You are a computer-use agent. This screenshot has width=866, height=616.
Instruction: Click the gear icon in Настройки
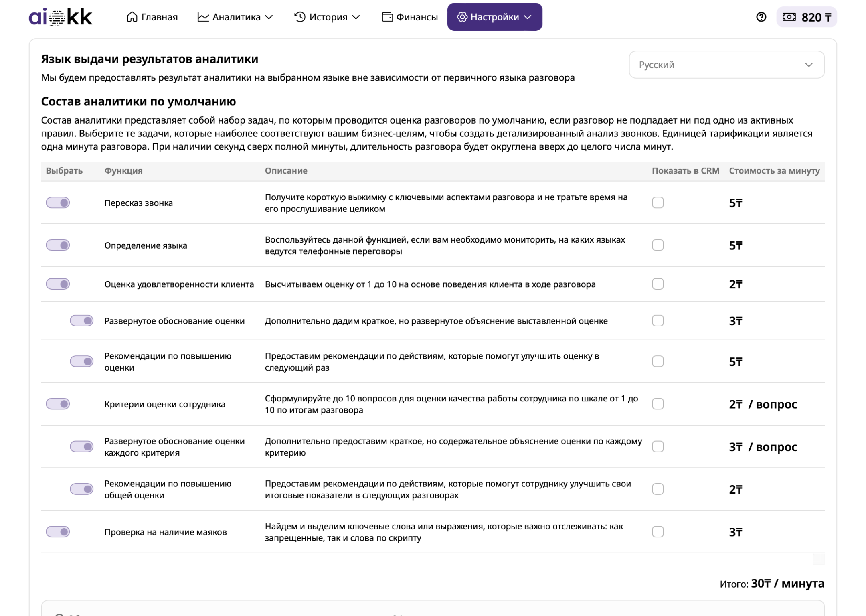462,17
